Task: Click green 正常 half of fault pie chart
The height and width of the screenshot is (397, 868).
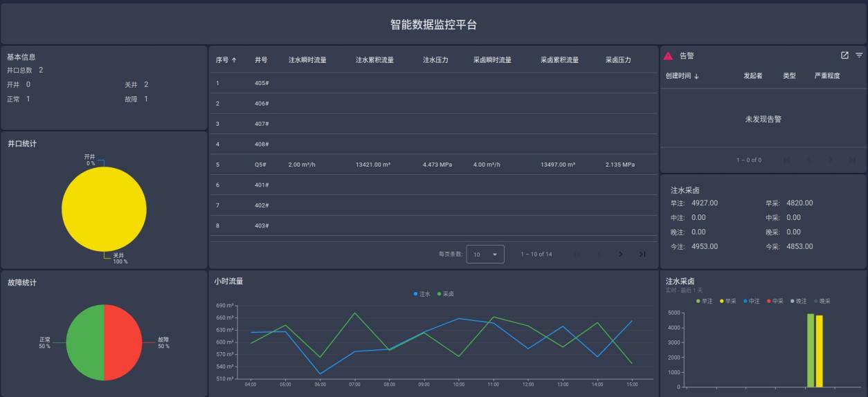Action: tap(85, 342)
